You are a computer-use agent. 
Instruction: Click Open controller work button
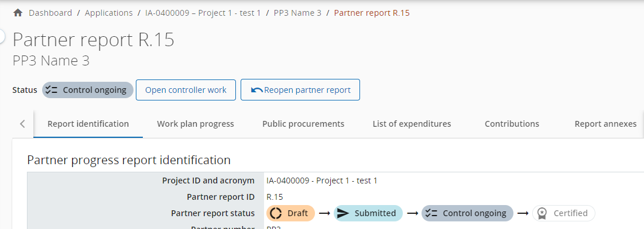tap(186, 90)
